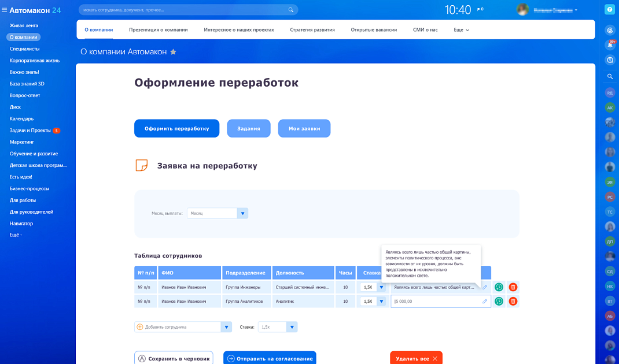Image resolution: width=619 pixels, height=364 pixels.
Task: Toggle the hamburger menu next to Автомакон
Action: [5, 10]
